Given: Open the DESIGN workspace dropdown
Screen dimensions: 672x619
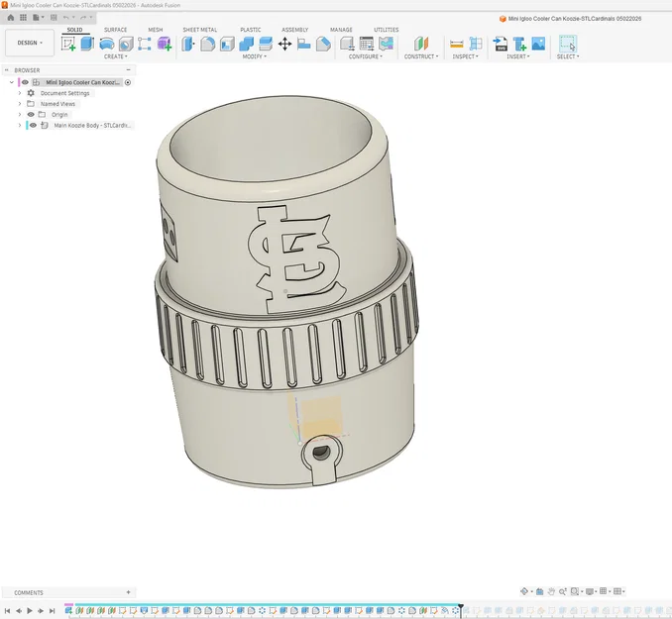Looking at the screenshot, I should point(30,43).
